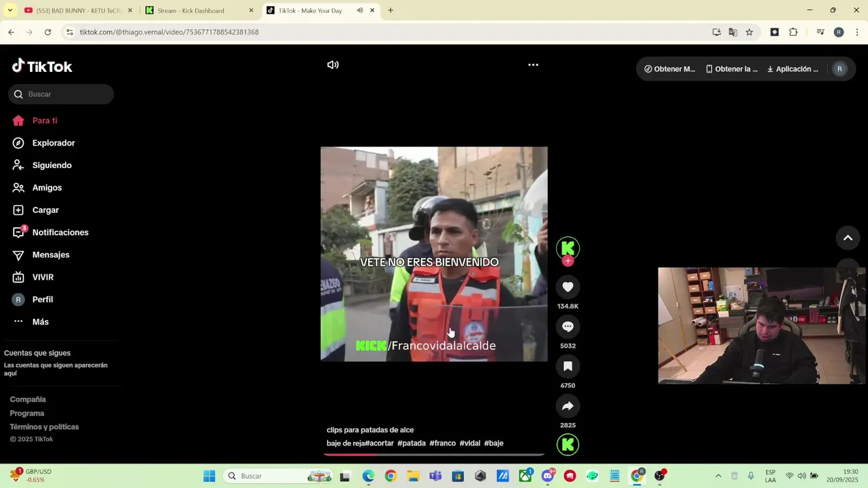Open the install app icon in address bar
Image resolution: width=868 pixels, height=488 pixels.
coord(717,32)
